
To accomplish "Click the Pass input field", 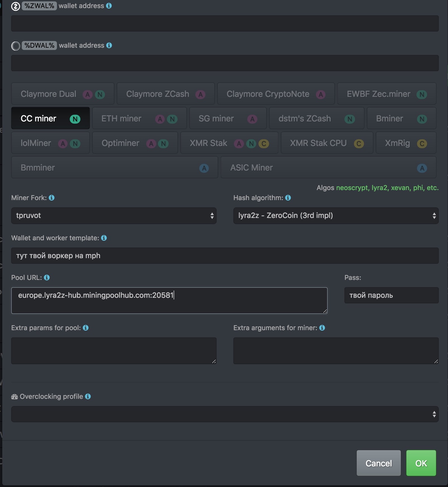I will [392, 295].
